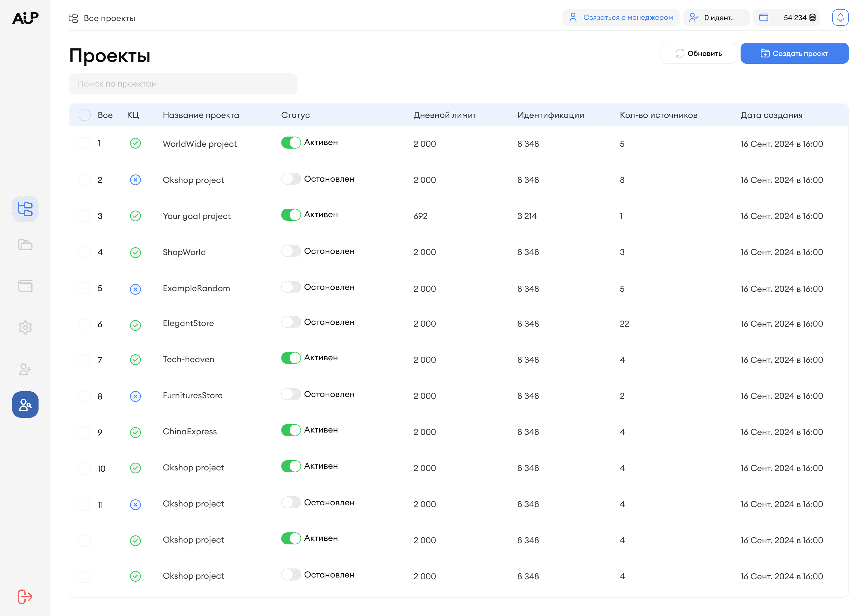Check the 'Все' select-all checkbox
The width and height of the screenshot is (867, 616).
(x=84, y=115)
